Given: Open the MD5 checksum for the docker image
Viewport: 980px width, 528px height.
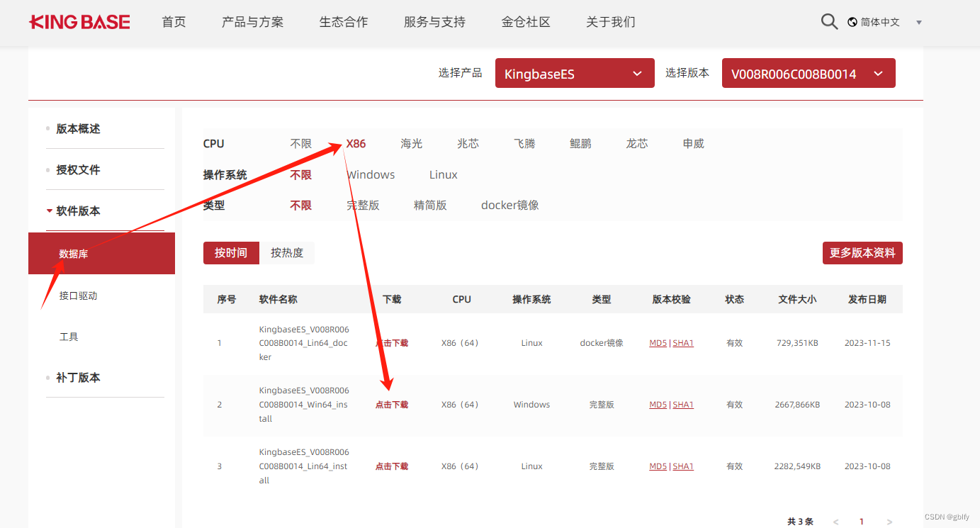Looking at the screenshot, I should pyautogui.click(x=658, y=342).
